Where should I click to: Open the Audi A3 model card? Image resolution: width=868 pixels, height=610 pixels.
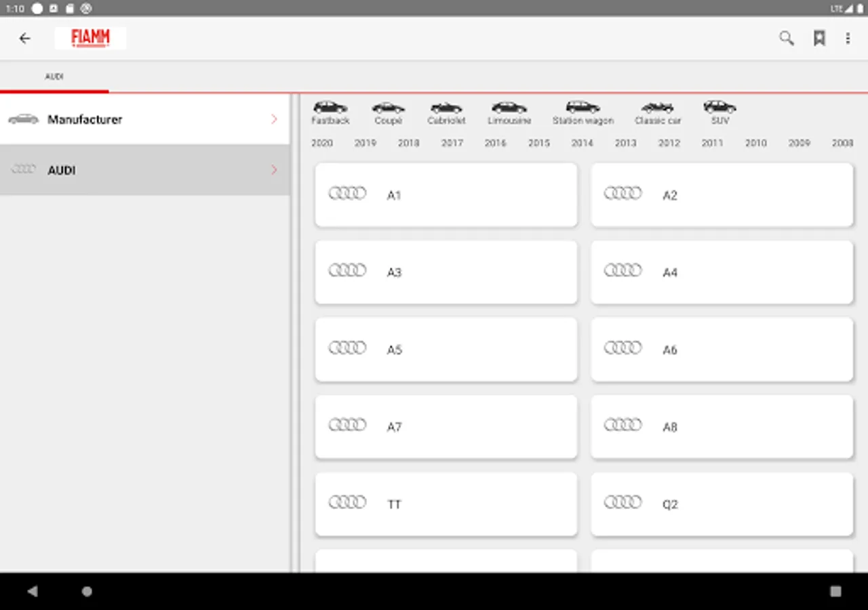[446, 272]
